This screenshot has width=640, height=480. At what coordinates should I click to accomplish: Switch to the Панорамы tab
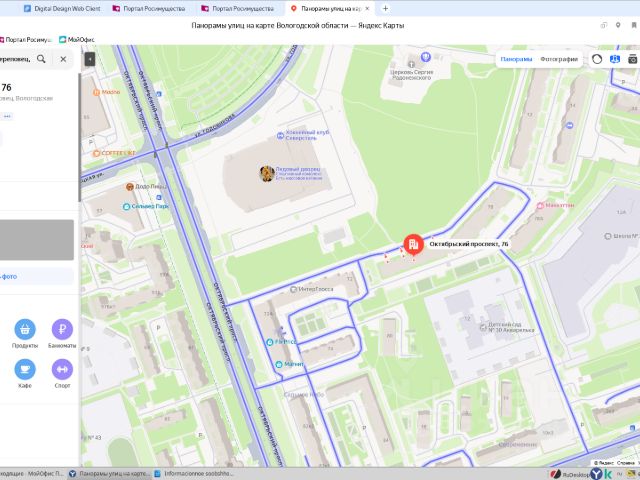[x=516, y=59]
